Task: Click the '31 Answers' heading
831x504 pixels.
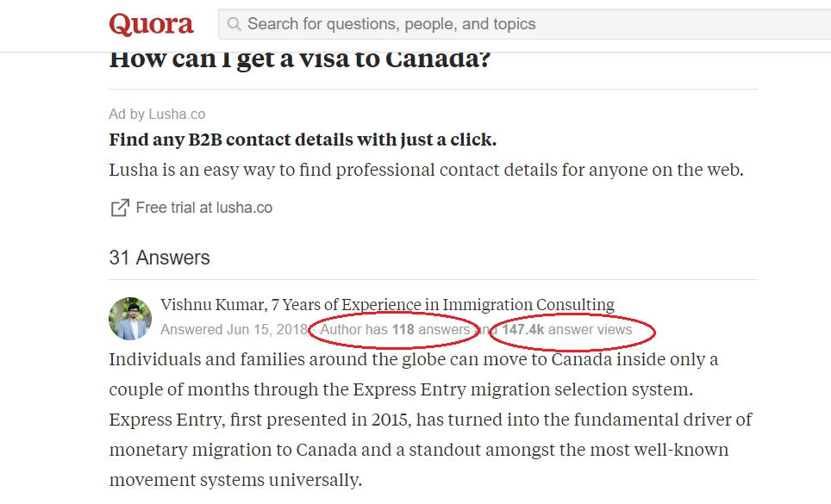Action: pyautogui.click(x=159, y=258)
